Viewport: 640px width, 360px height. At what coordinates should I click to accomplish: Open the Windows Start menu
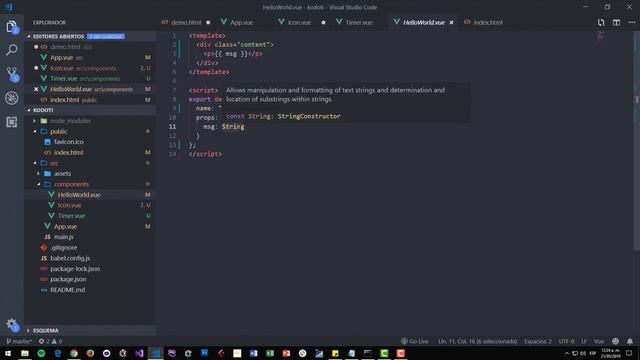[x=8, y=353]
